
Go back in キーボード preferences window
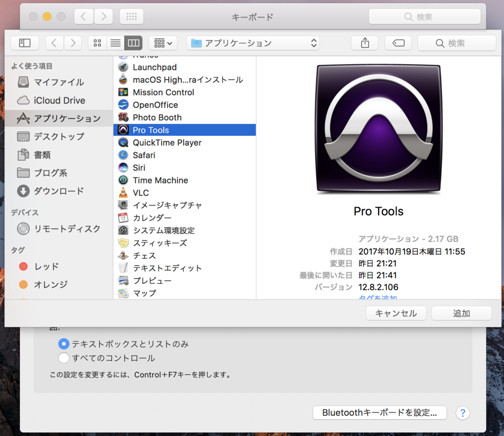84,16
